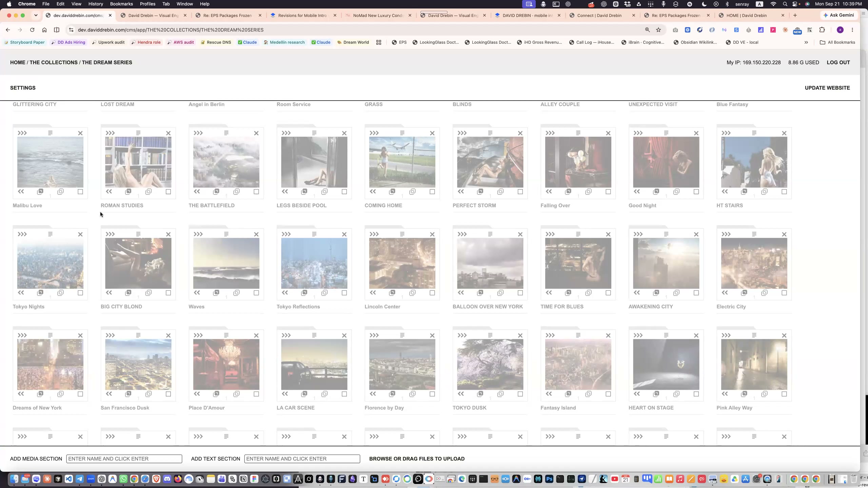
Task: Click the filled copy icon under COMING HOME image
Action: pyautogui.click(x=392, y=191)
